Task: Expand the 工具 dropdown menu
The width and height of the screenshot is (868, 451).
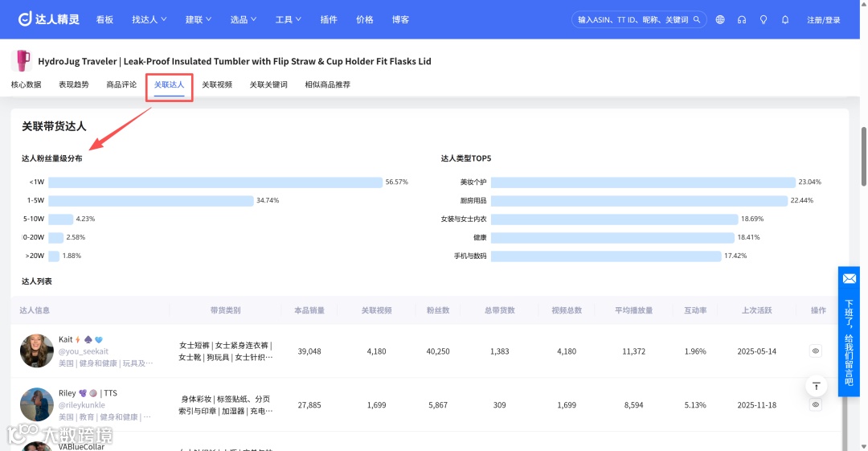Action: [x=288, y=19]
